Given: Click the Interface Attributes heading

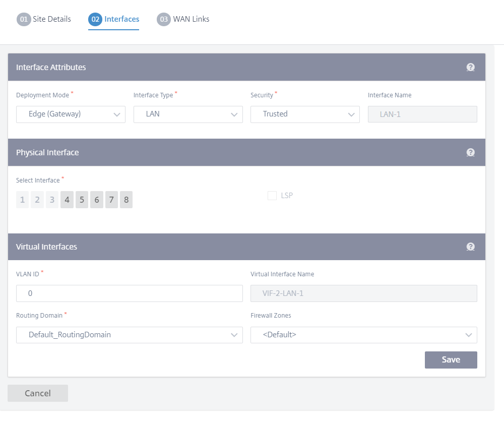Looking at the screenshot, I should point(51,67).
